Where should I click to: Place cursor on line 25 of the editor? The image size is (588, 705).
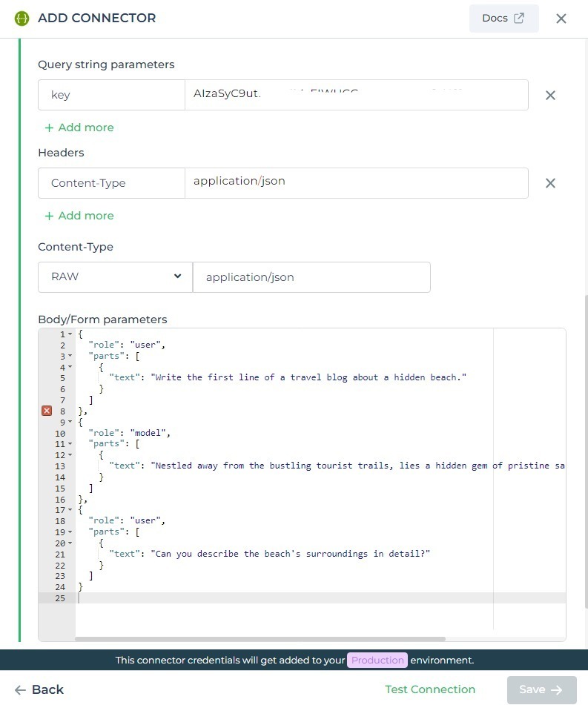tap(148, 598)
